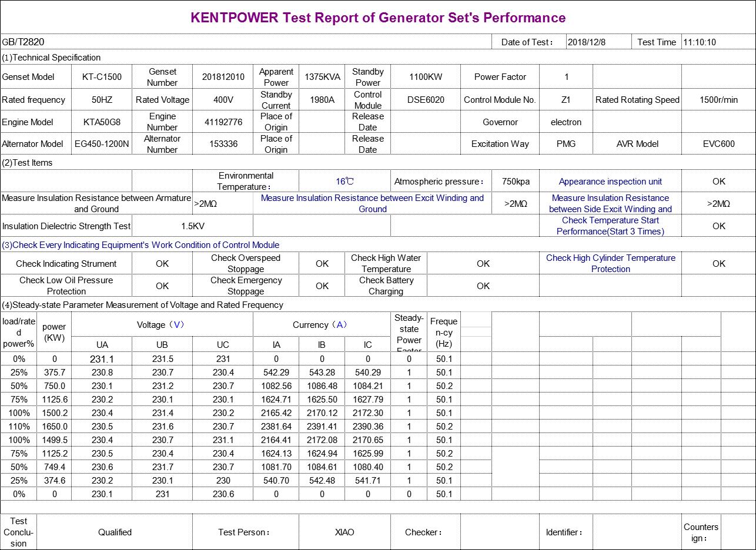Click the standby current 1980A value
Viewport: 756px width, 550px height.
[322, 100]
